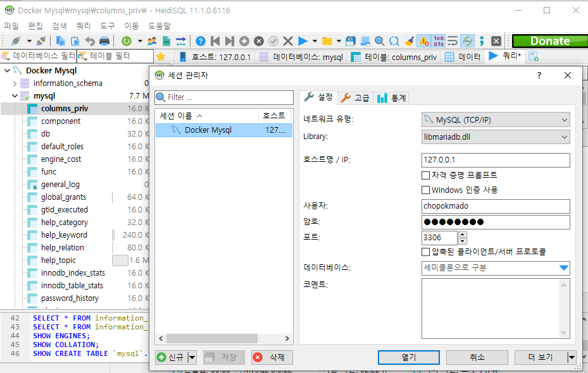The width and height of the screenshot is (588, 373).
Task: Open dropdown arrow beside run query icon
Action: click(x=315, y=41)
